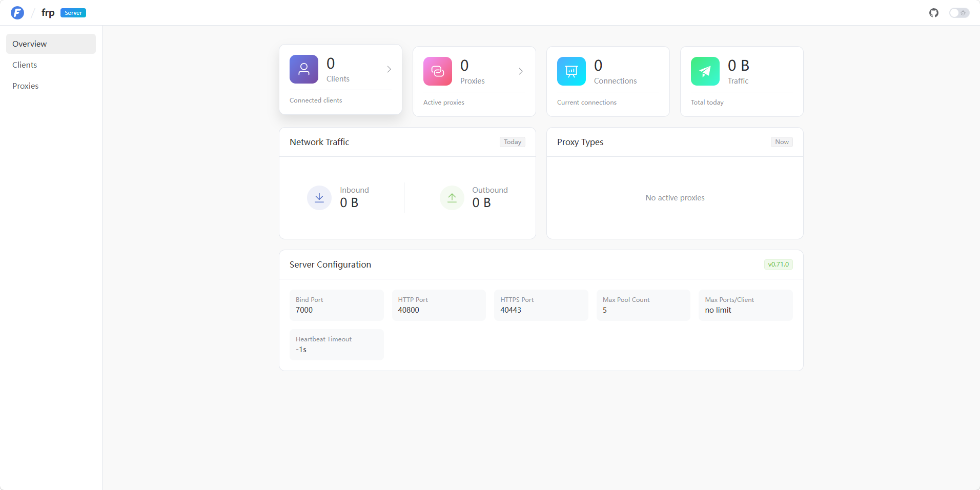
Task: Go to the Proxies sidebar page
Action: tap(51, 86)
